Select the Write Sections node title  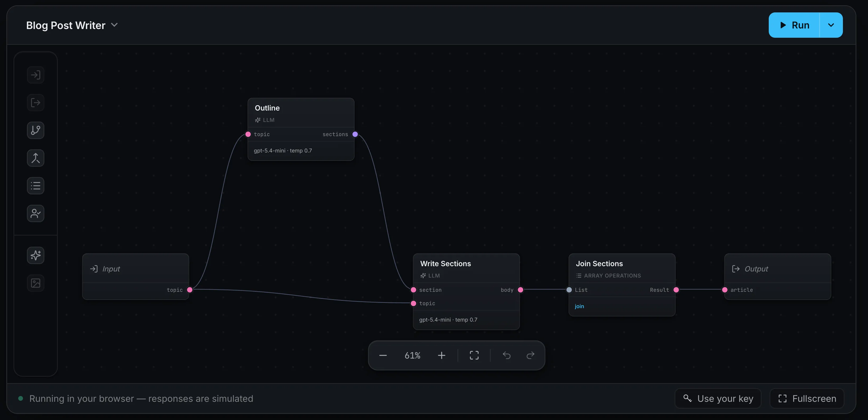point(445,263)
